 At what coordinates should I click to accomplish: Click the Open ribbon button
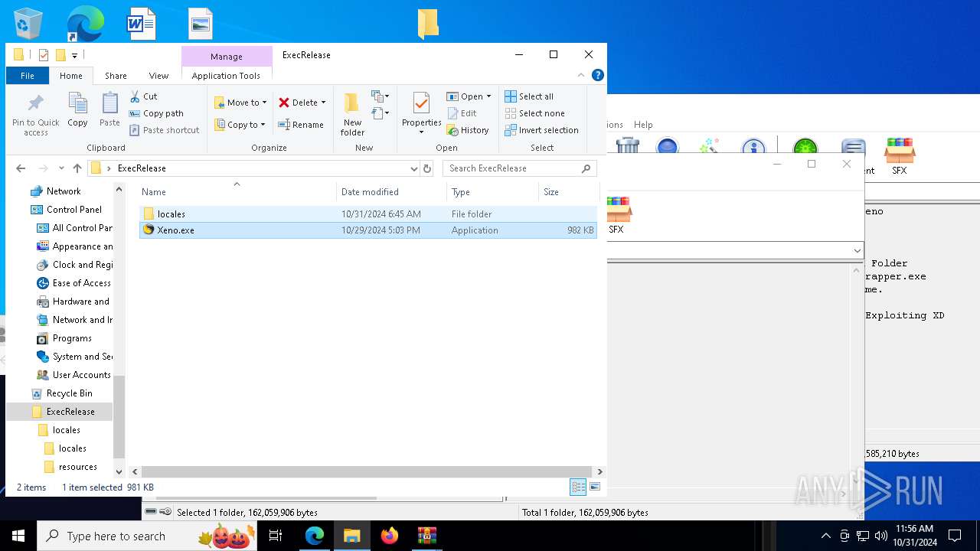pos(465,96)
